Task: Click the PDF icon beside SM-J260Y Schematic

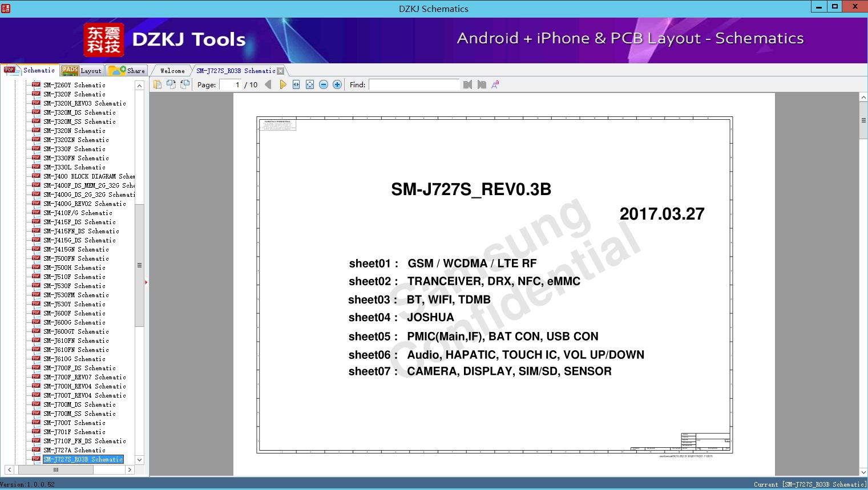Action: [36, 84]
